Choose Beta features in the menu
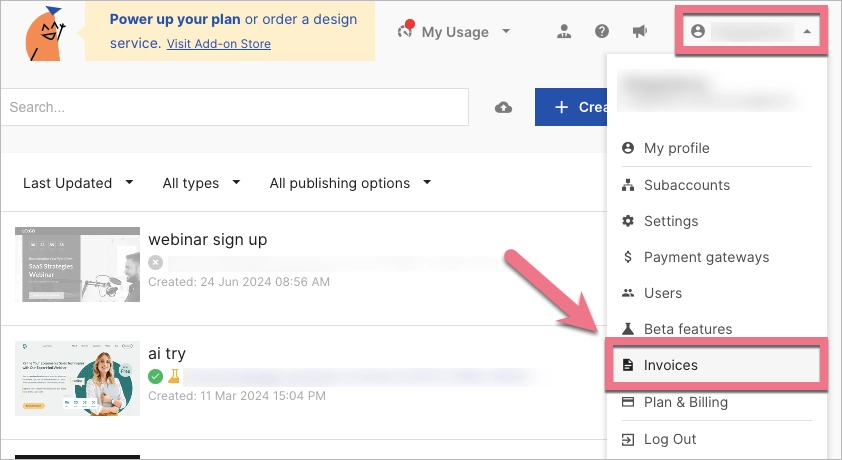The height and width of the screenshot is (460, 842). [687, 329]
